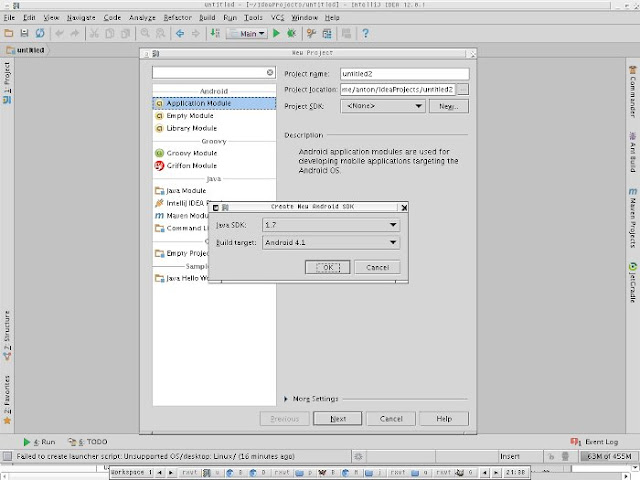
Task: Select Java Module in the list
Action: click(x=214, y=191)
